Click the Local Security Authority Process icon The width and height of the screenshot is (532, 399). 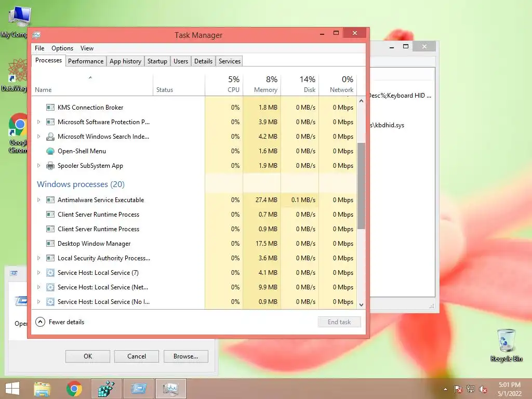(50, 258)
